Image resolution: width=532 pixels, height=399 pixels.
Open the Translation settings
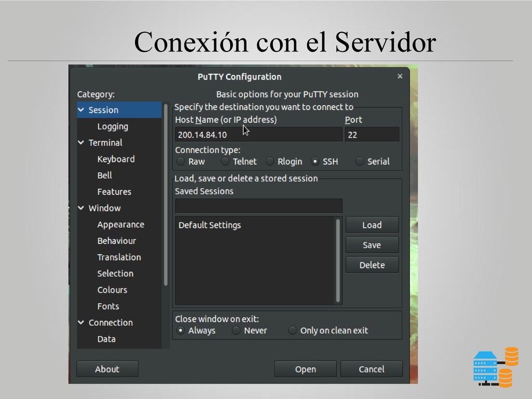[x=119, y=257]
